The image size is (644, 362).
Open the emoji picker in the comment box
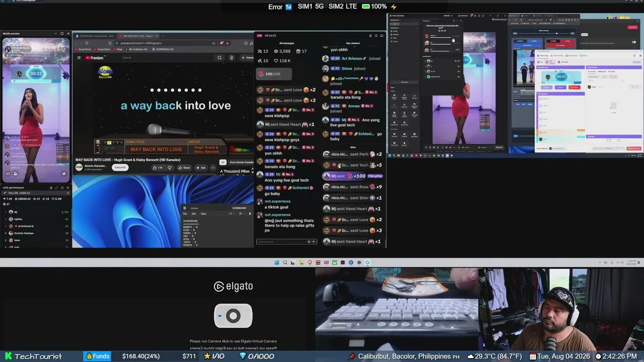coord(309,242)
